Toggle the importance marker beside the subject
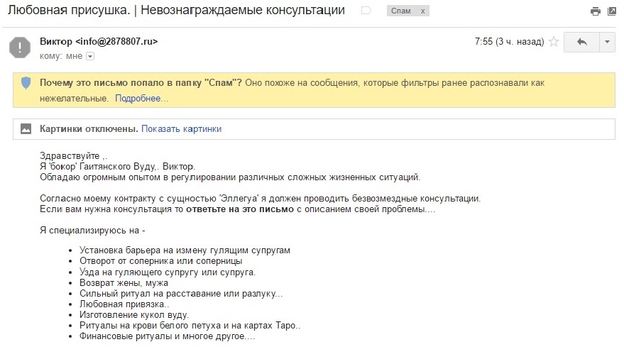This screenshot has width=624, height=364. [x=366, y=11]
